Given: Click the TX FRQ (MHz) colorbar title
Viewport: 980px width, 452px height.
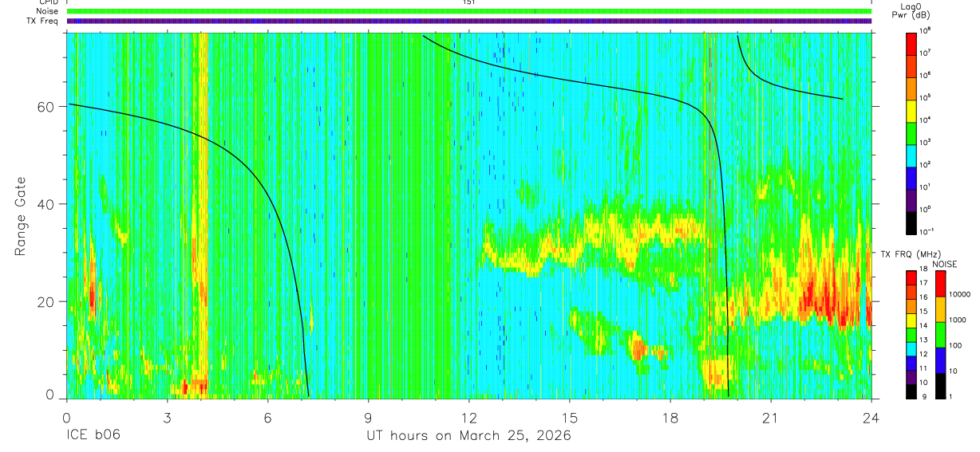Looking at the screenshot, I should point(911,254).
